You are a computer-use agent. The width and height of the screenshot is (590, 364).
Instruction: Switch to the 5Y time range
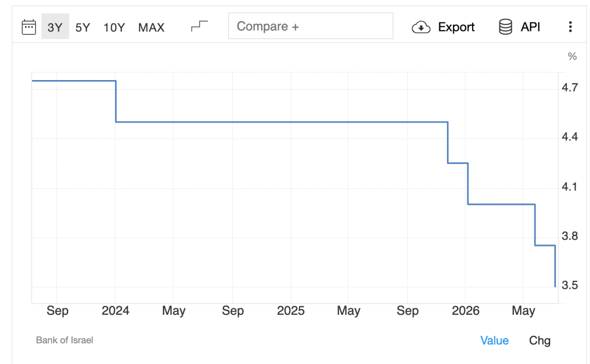(83, 27)
